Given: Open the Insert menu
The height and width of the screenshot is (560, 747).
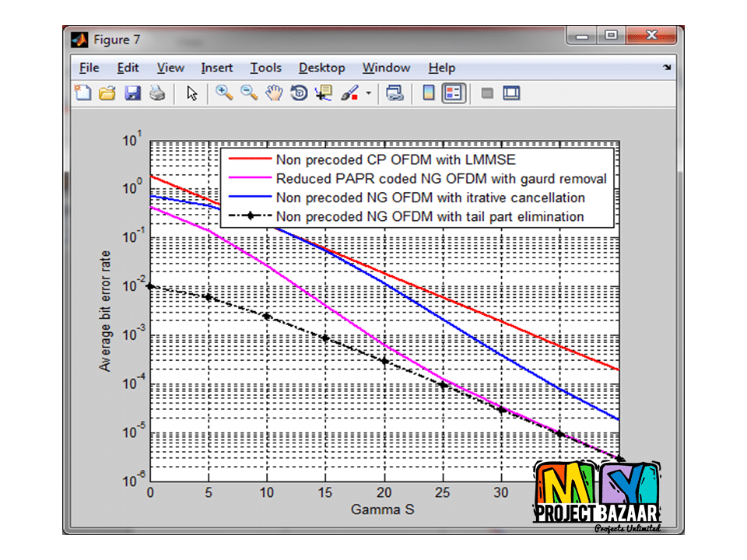Looking at the screenshot, I should click(216, 68).
